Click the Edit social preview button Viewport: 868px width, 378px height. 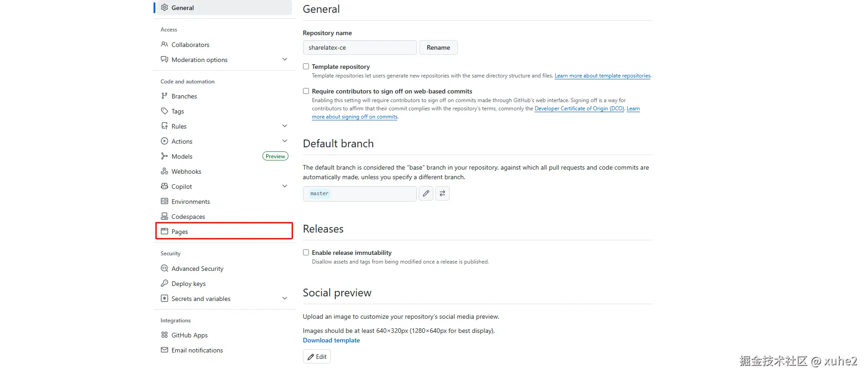317,357
